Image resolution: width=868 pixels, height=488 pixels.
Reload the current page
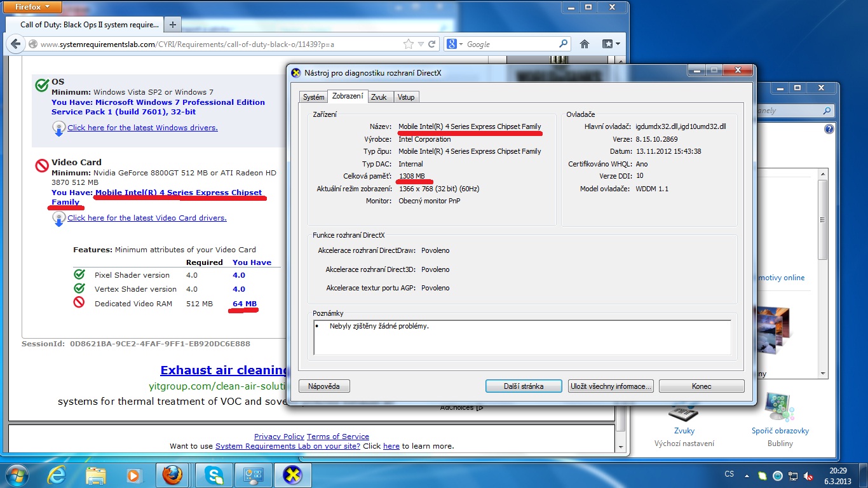431,44
